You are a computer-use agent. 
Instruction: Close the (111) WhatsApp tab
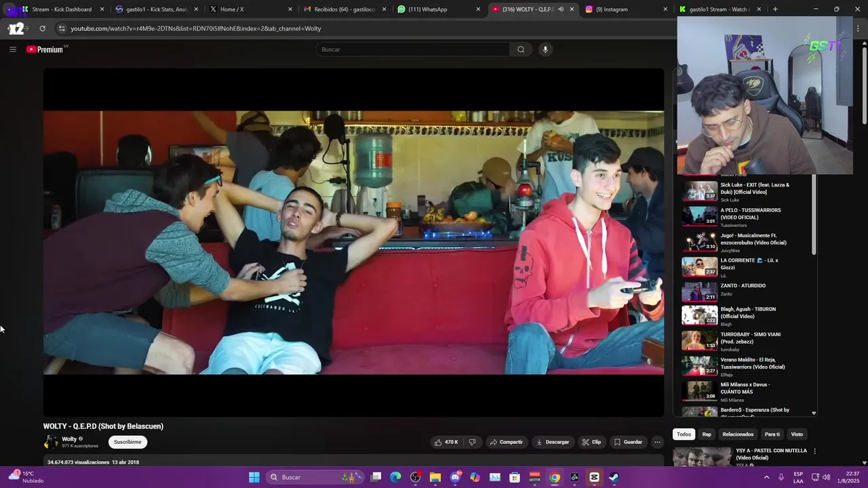click(x=478, y=9)
